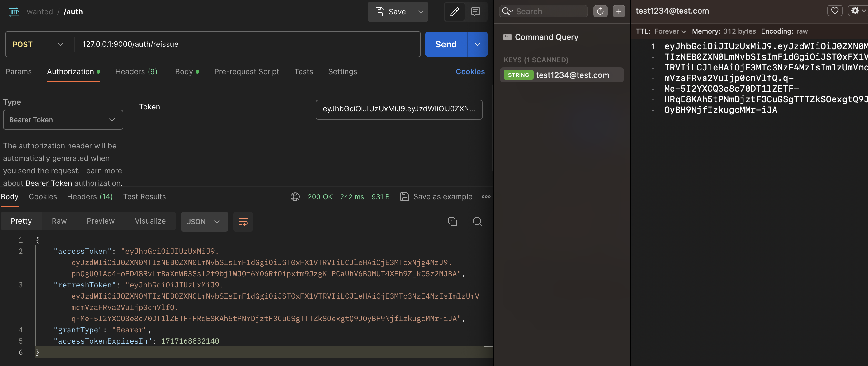Screen dimensions: 868x366
Task: Switch to the Headers (9) tab
Action: (x=136, y=71)
